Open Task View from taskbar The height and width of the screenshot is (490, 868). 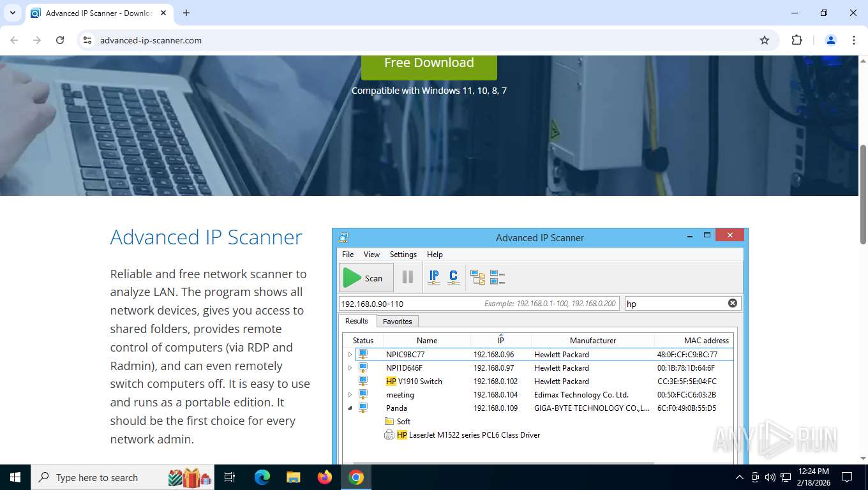point(230,477)
